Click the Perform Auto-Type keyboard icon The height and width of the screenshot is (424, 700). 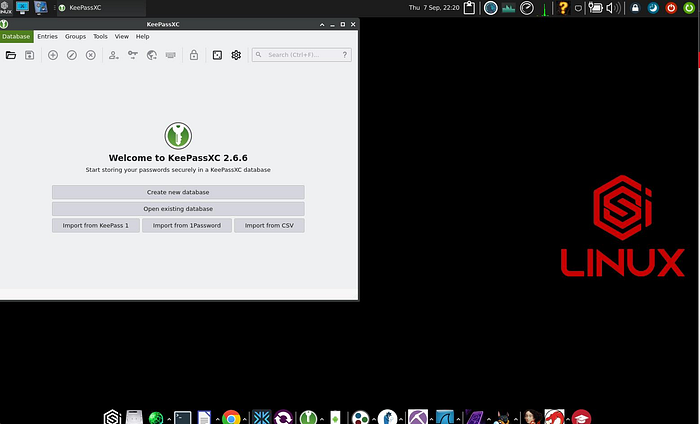pos(171,55)
